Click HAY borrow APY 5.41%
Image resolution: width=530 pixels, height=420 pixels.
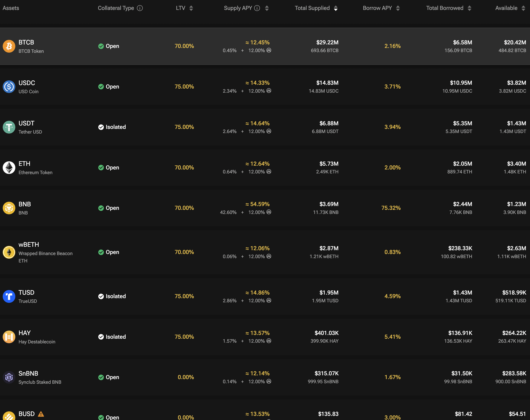393,337
